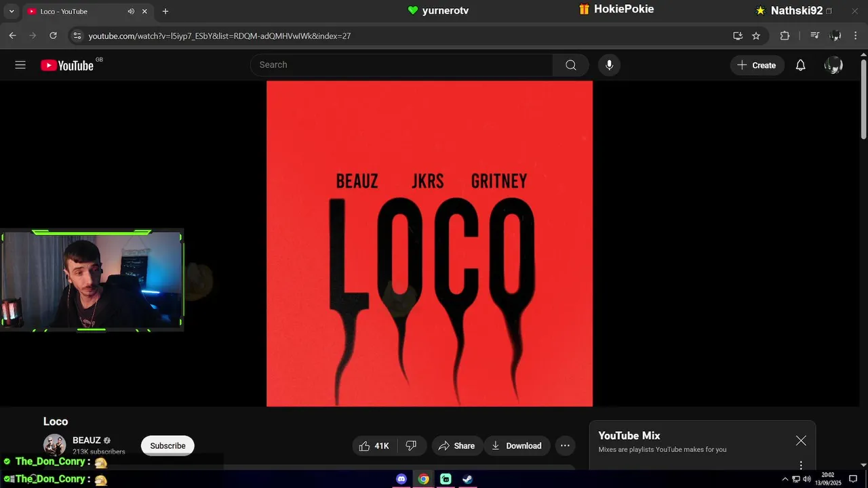Open YouTube Mix options menu
The image size is (868, 488).
click(x=801, y=465)
